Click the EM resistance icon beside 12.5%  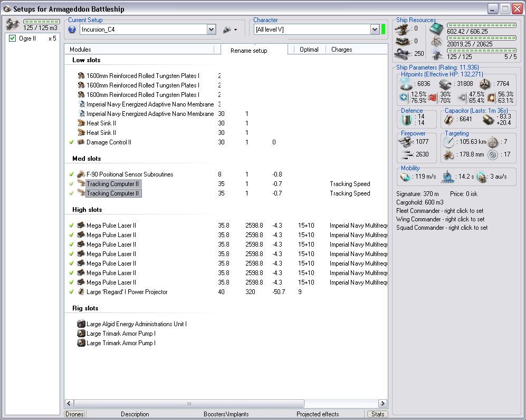pyautogui.click(x=404, y=97)
